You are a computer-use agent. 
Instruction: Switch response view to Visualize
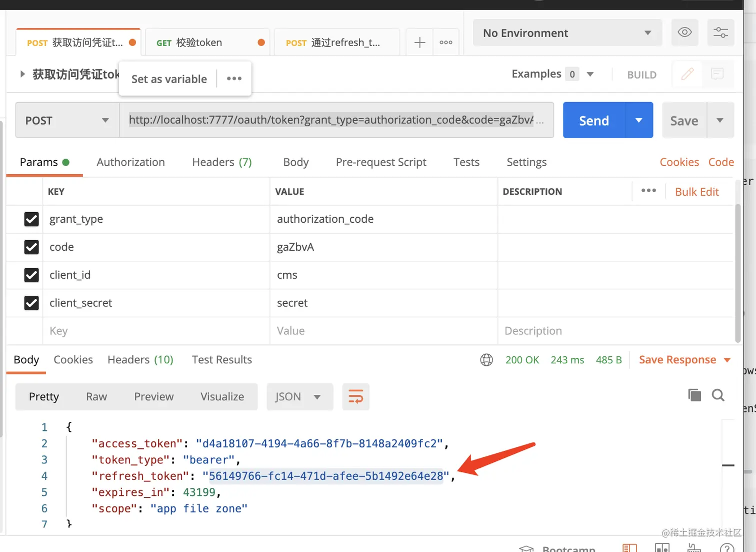[x=222, y=397]
